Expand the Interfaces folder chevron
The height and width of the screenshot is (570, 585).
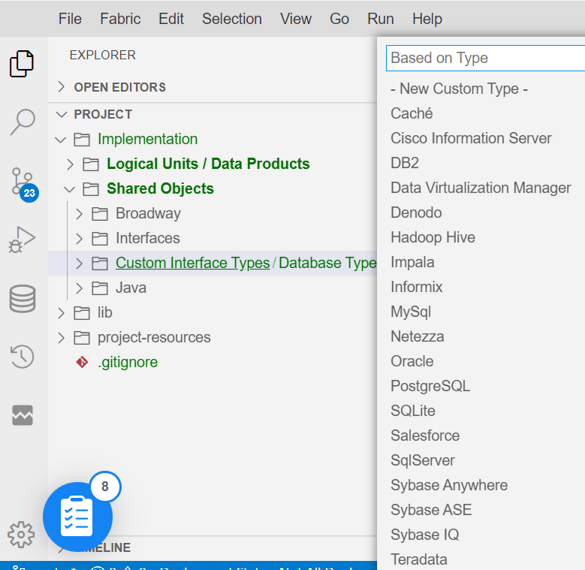click(79, 238)
